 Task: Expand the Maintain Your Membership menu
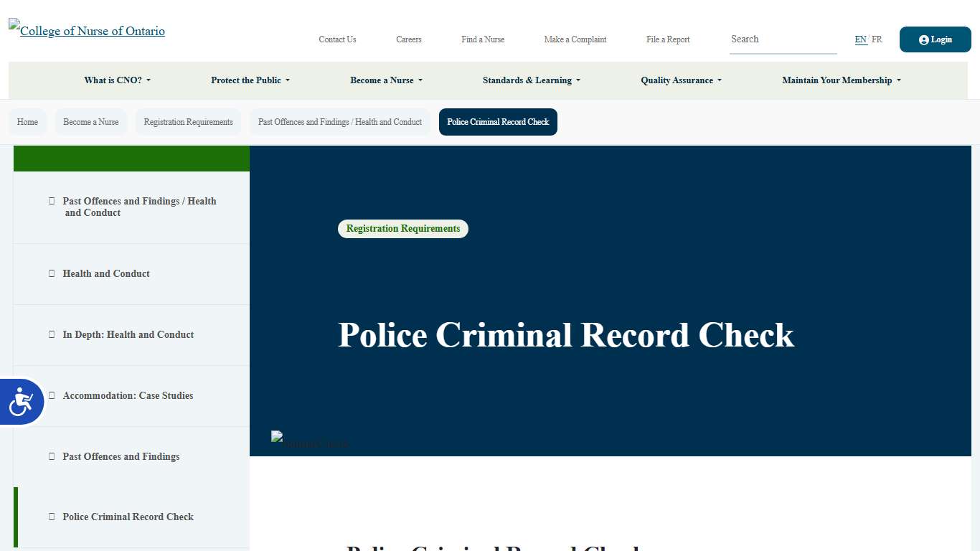tap(840, 80)
